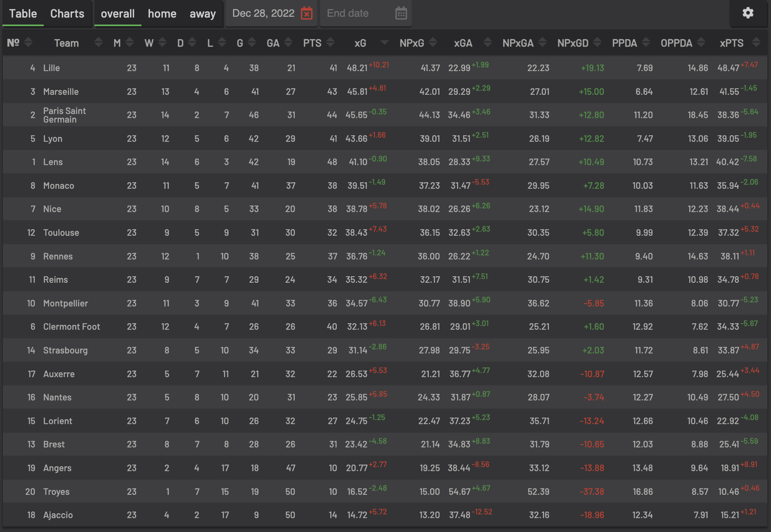771x532 pixels.
Task: Open the Clermont Foot team link
Action: [x=72, y=326]
